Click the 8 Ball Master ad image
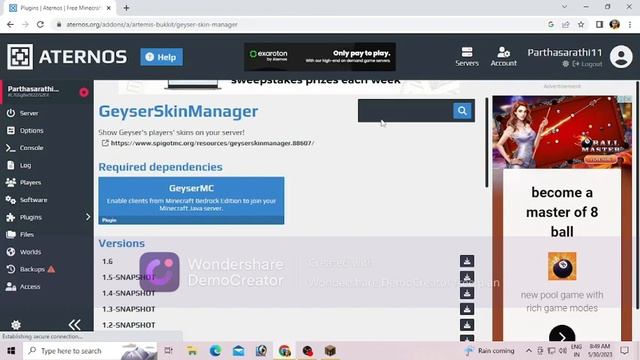This screenshot has height=360, width=640. pos(562,132)
